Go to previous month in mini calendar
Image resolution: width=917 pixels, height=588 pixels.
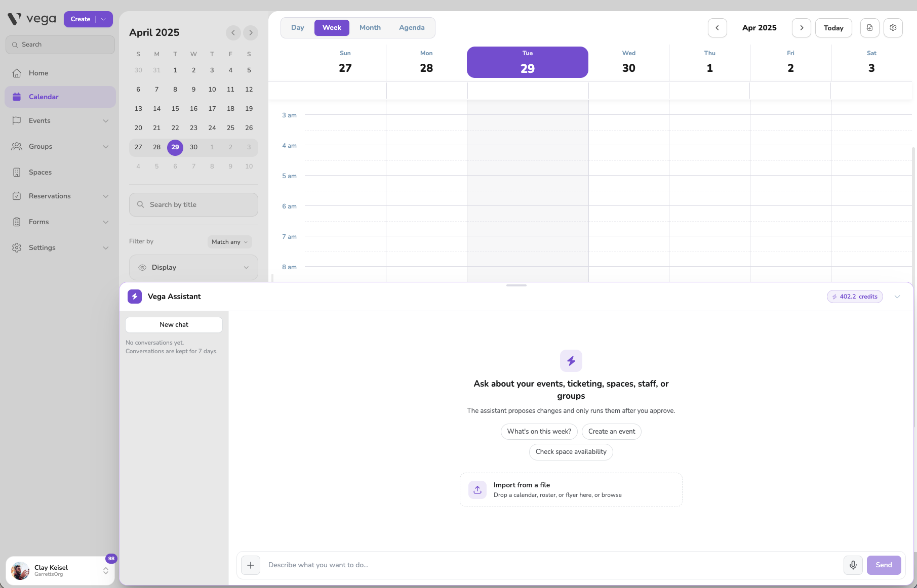[x=233, y=32]
